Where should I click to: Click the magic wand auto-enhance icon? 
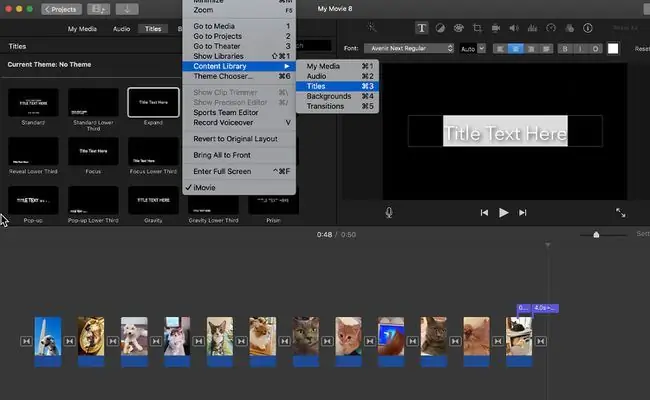[371, 28]
